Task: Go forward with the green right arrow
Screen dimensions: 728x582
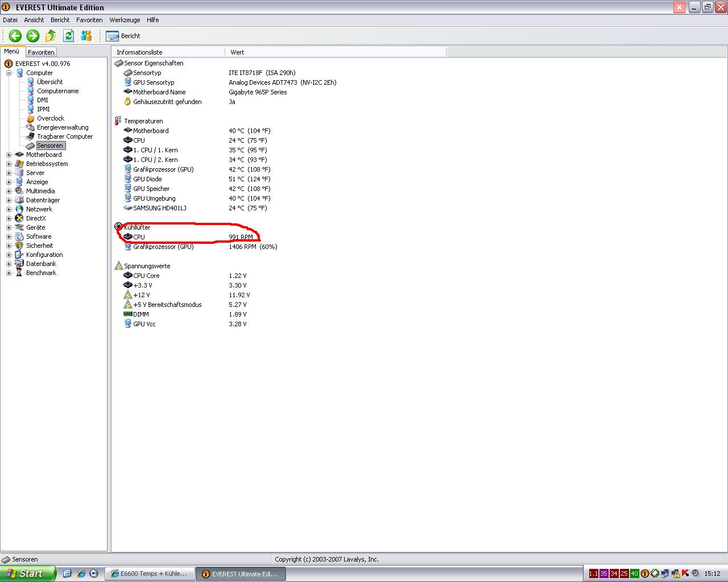Action: [x=33, y=36]
